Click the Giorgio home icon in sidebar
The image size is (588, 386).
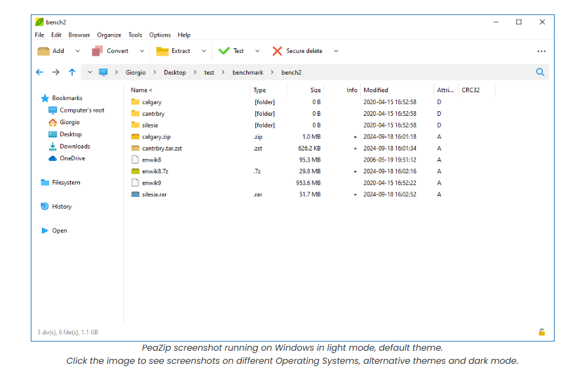click(x=52, y=122)
